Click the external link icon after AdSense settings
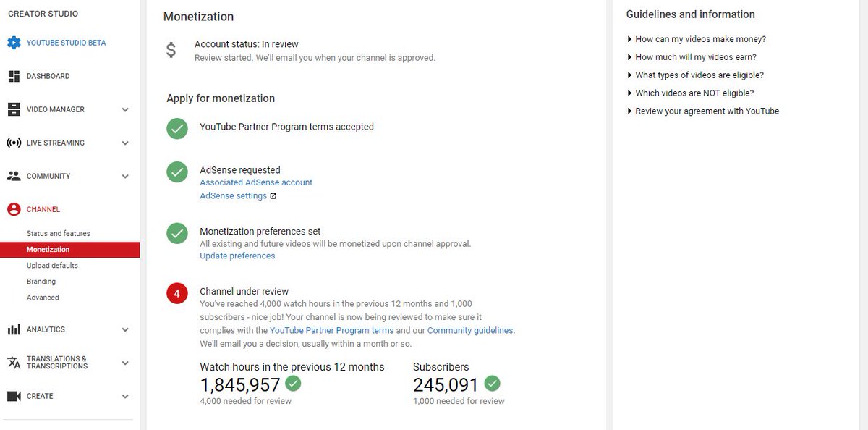 click(273, 196)
